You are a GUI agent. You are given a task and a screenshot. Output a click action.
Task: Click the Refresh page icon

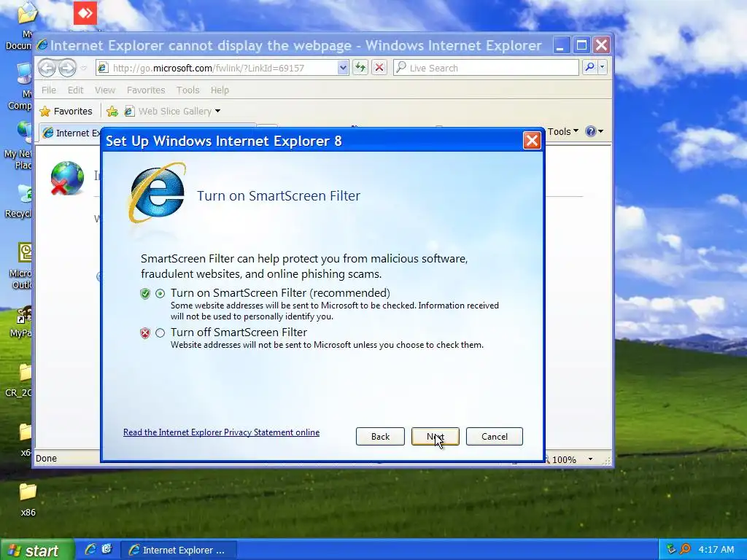click(x=360, y=68)
